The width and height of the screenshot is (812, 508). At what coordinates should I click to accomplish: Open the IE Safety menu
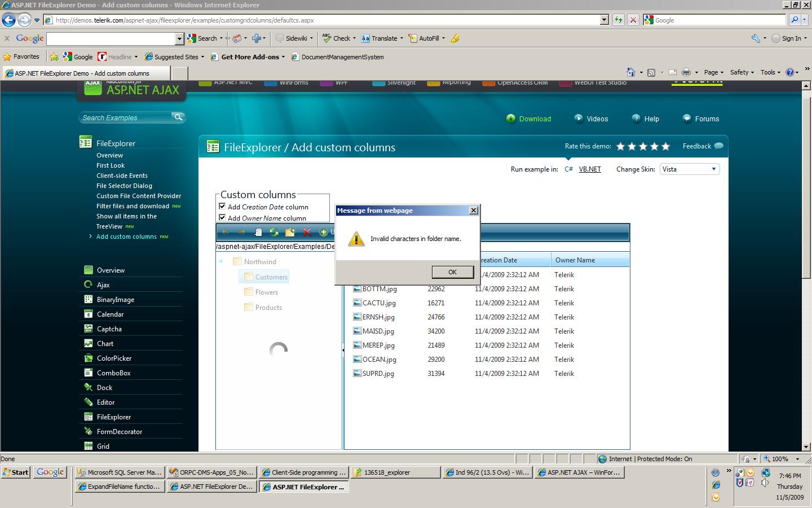(742, 72)
